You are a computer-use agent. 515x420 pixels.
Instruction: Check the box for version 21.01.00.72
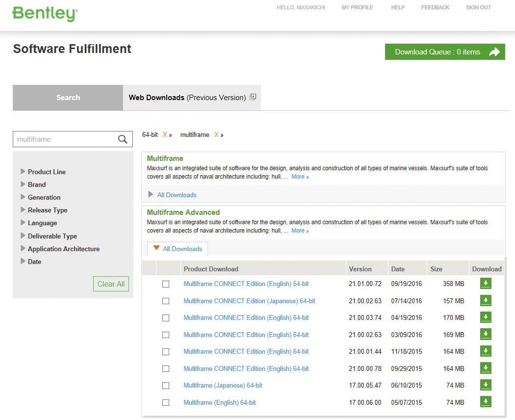coord(166,284)
